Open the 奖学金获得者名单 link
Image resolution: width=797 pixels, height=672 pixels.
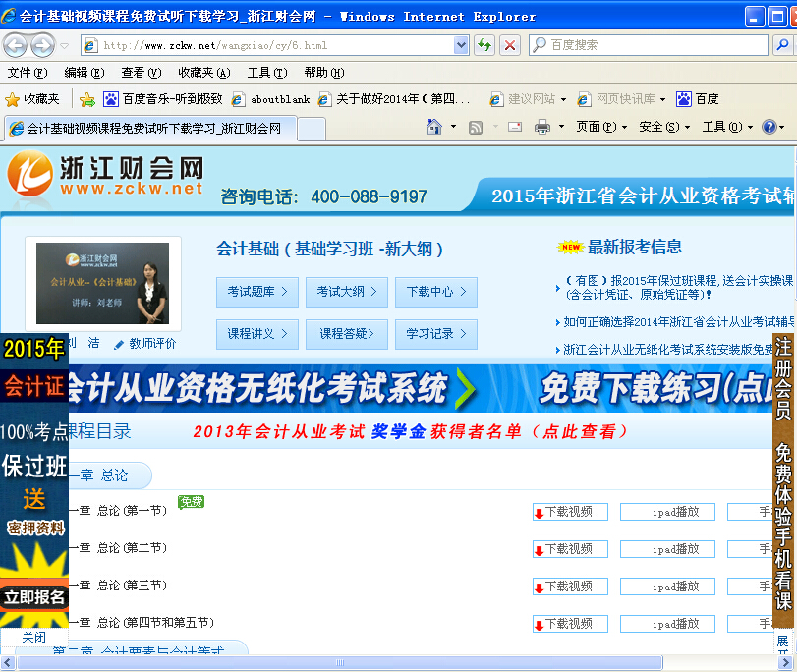(x=409, y=431)
